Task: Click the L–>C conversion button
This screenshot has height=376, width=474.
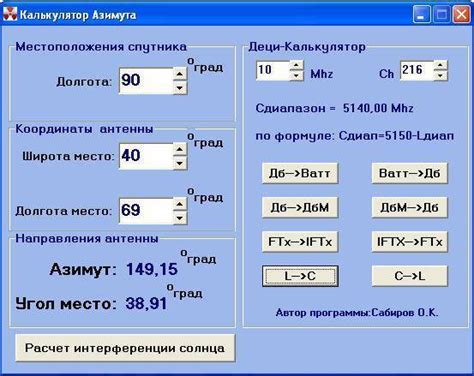Action: pos(300,276)
